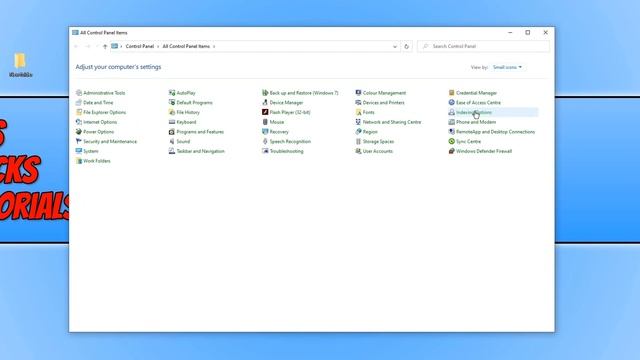Open the Recovery icon

(x=265, y=132)
